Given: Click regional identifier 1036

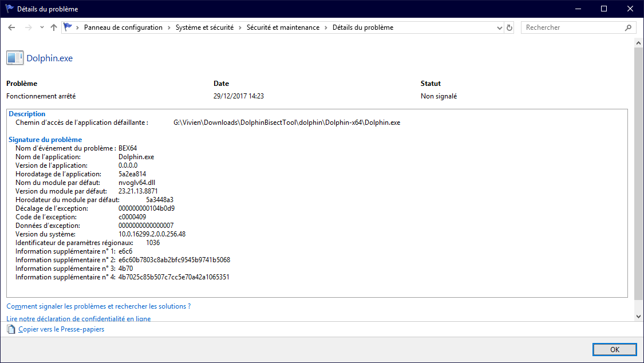Looking at the screenshot, I should [x=153, y=243].
